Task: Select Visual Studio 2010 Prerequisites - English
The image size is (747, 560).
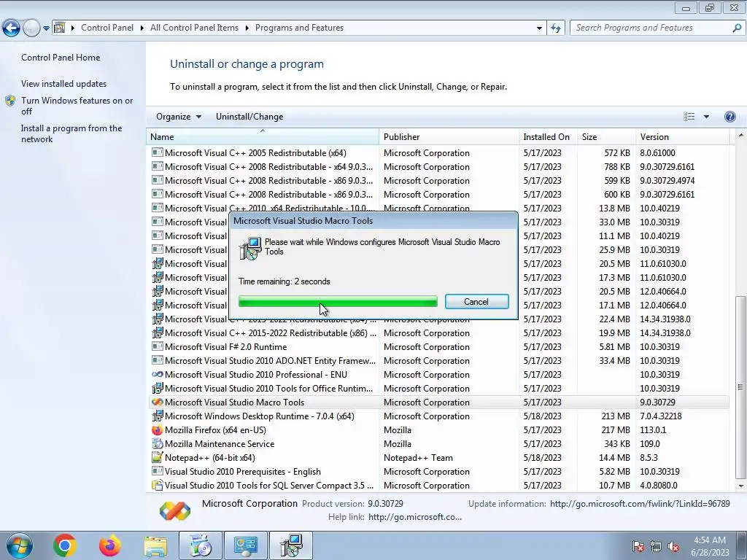Action: [x=438, y=472]
